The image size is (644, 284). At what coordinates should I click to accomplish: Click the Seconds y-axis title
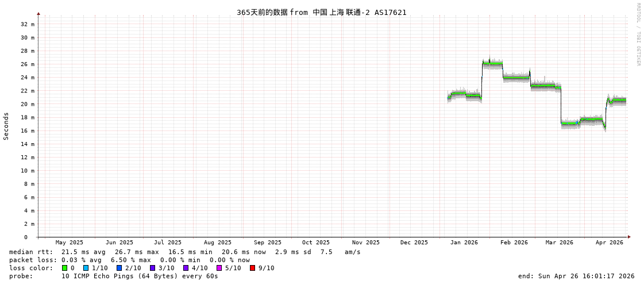(6, 126)
